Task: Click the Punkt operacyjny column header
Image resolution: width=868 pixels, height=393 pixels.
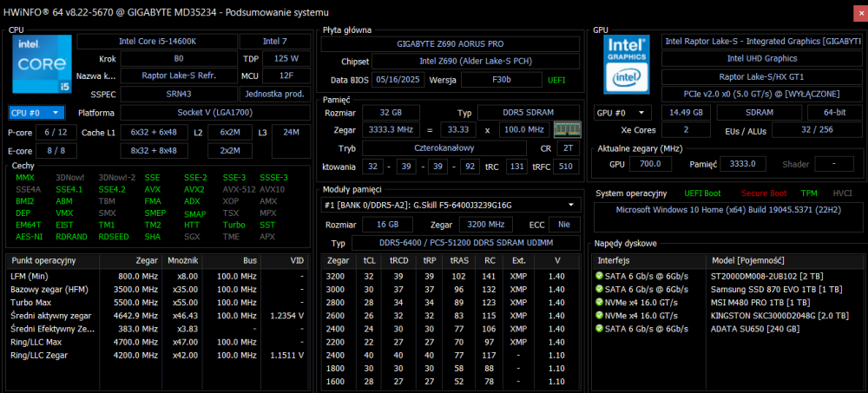Action: click(43, 260)
